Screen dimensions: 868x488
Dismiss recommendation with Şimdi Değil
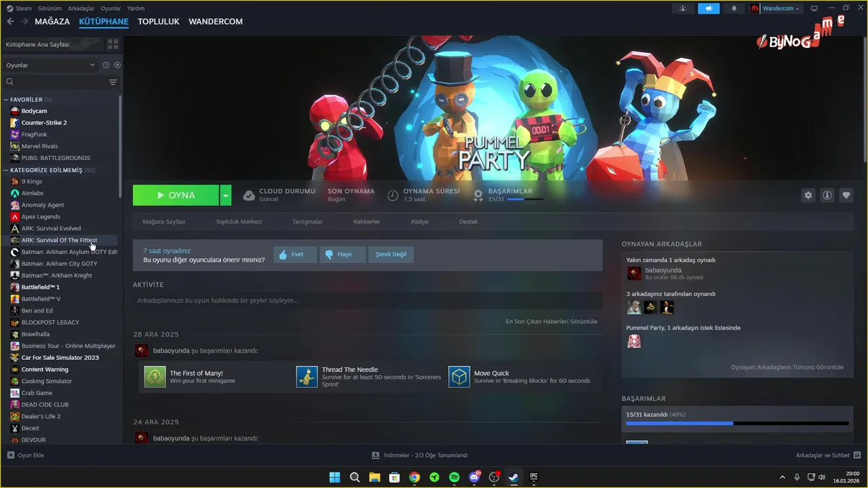pyautogui.click(x=391, y=254)
